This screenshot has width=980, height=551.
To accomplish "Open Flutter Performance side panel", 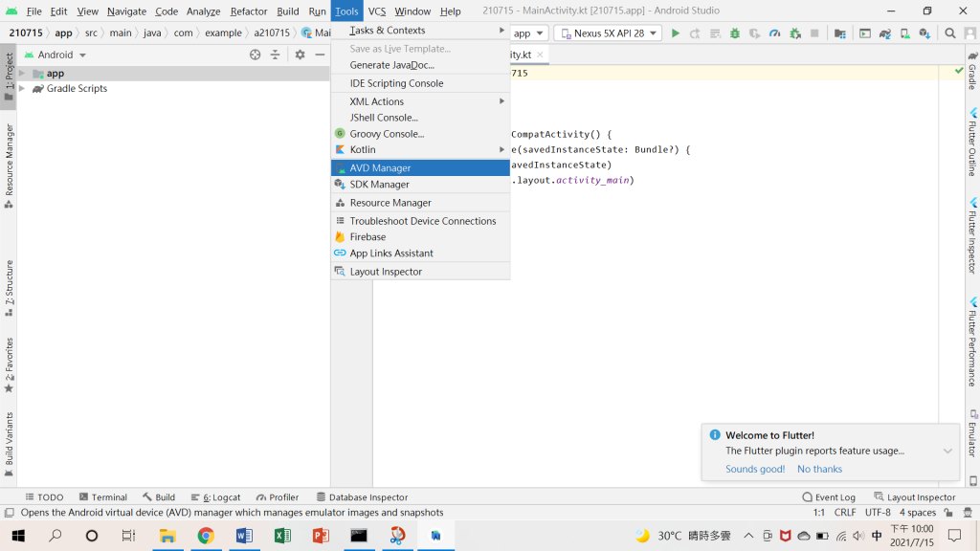I will [x=972, y=342].
